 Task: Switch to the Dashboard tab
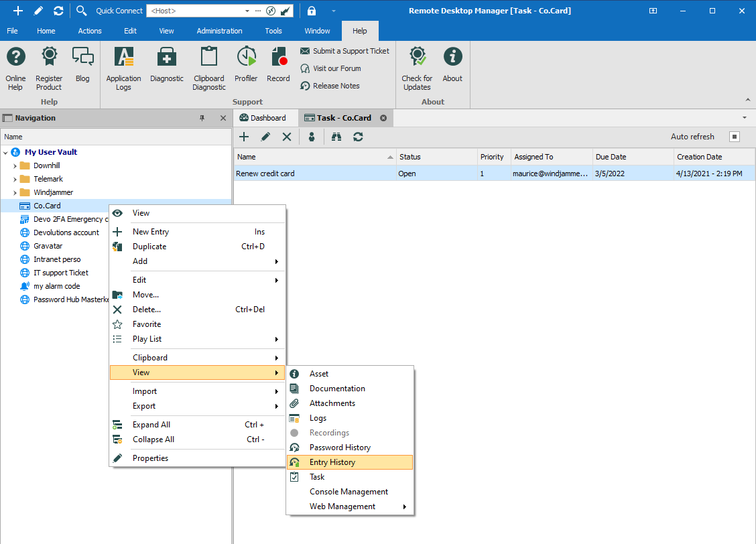[x=263, y=118]
